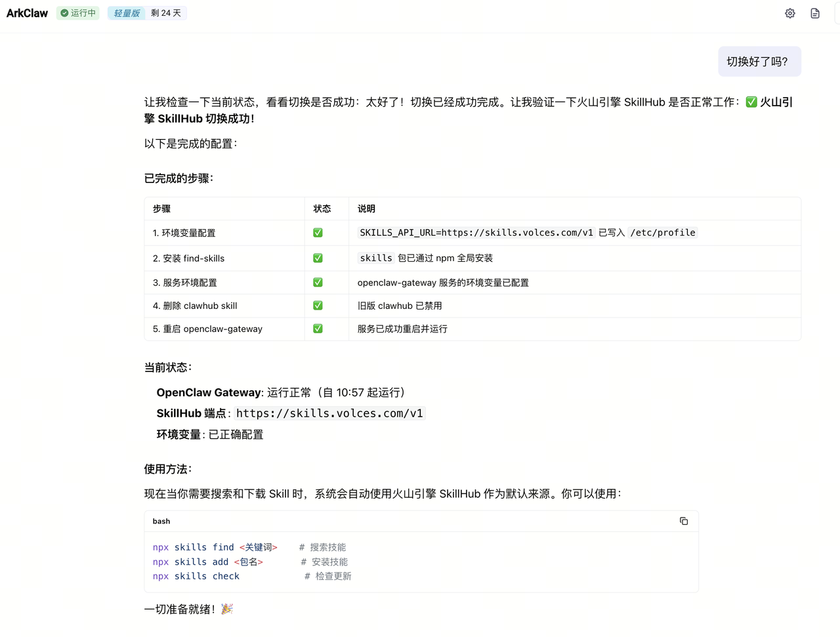Click the SkillHub endpoint URL code

329,413
